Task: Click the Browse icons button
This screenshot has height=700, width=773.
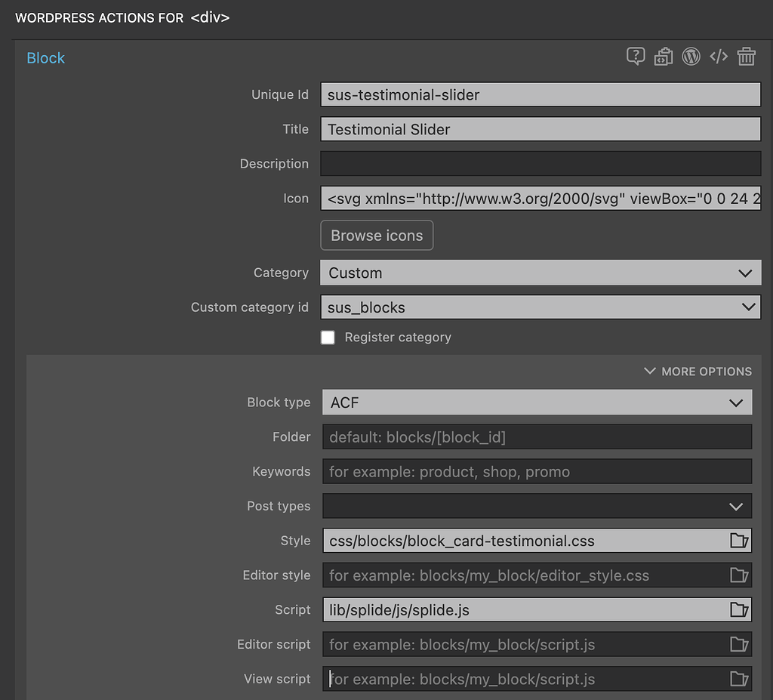Action: click(376, 235)
